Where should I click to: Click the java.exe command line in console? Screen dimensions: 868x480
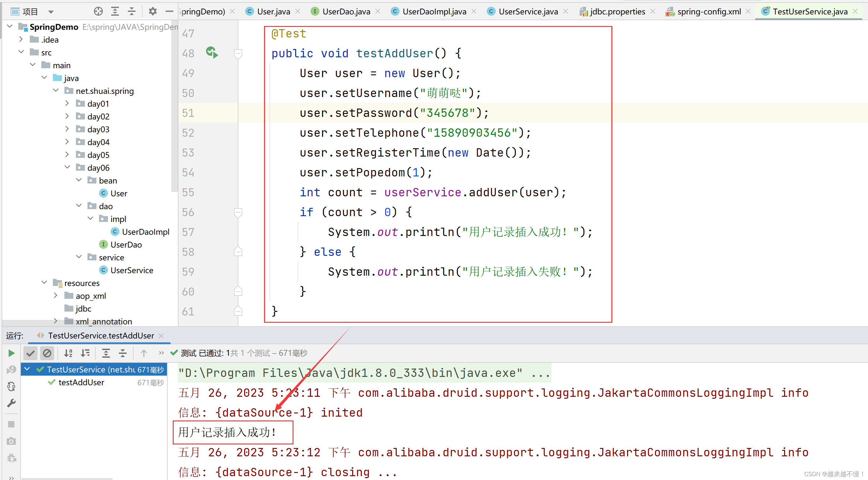[364, 373]
